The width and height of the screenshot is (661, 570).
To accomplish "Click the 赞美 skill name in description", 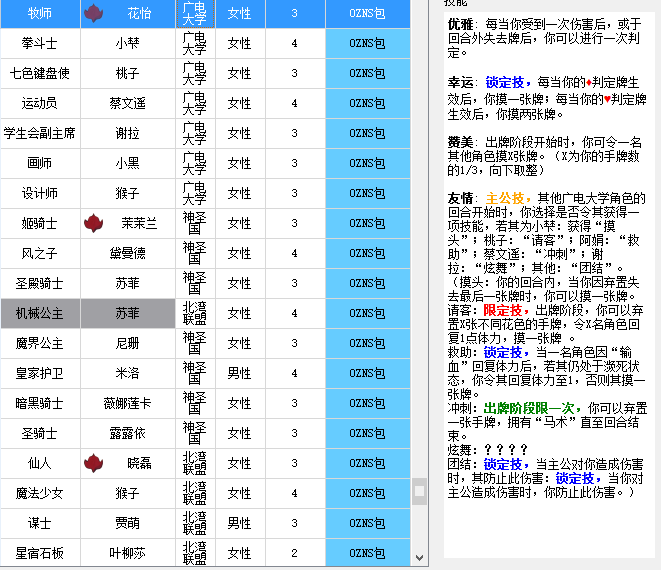I will click(x=460, y=142).
